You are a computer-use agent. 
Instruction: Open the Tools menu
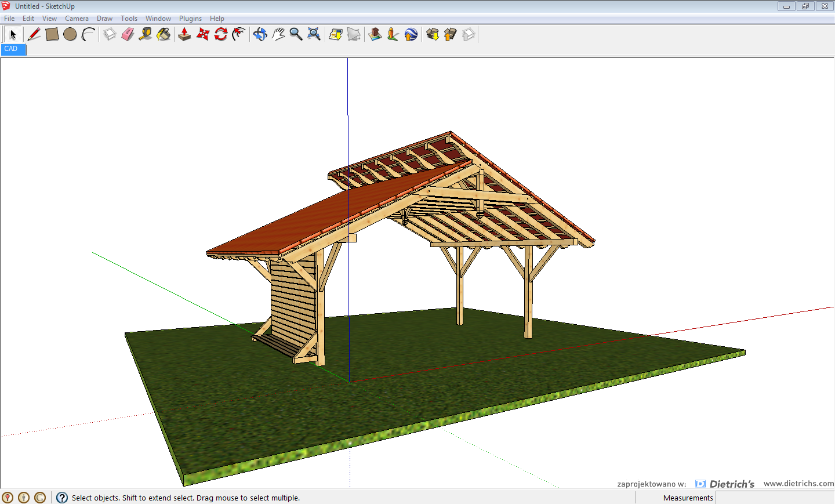(x=129, y=19)
